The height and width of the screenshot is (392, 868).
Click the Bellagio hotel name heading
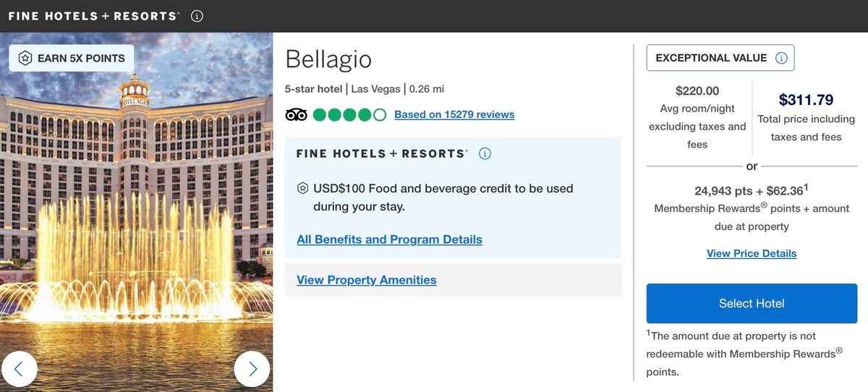click(x=328, y=59)
